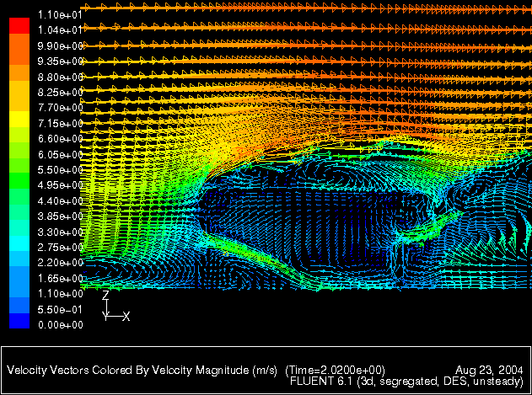Click the 8.80e+00 legend label

click(x=61, y=77)
